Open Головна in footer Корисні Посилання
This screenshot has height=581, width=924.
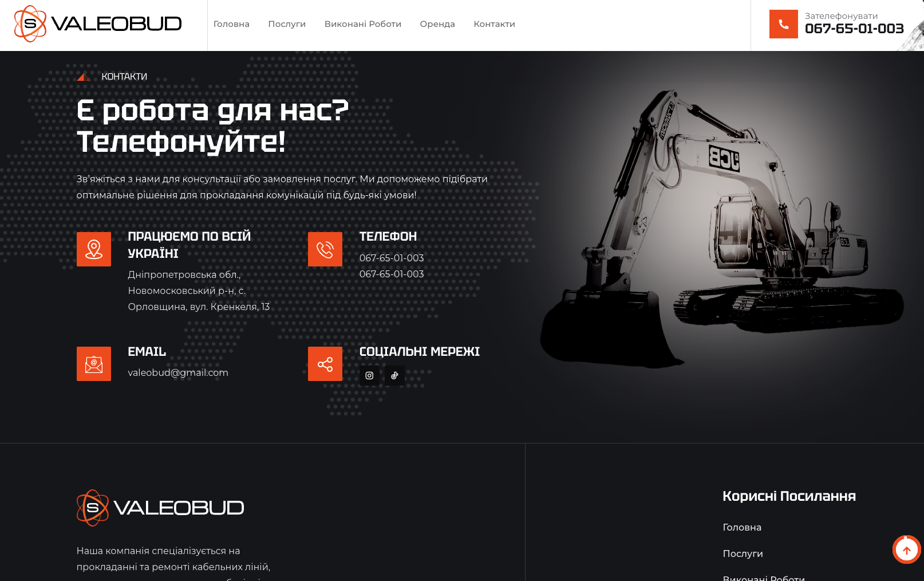click(742, 527)
